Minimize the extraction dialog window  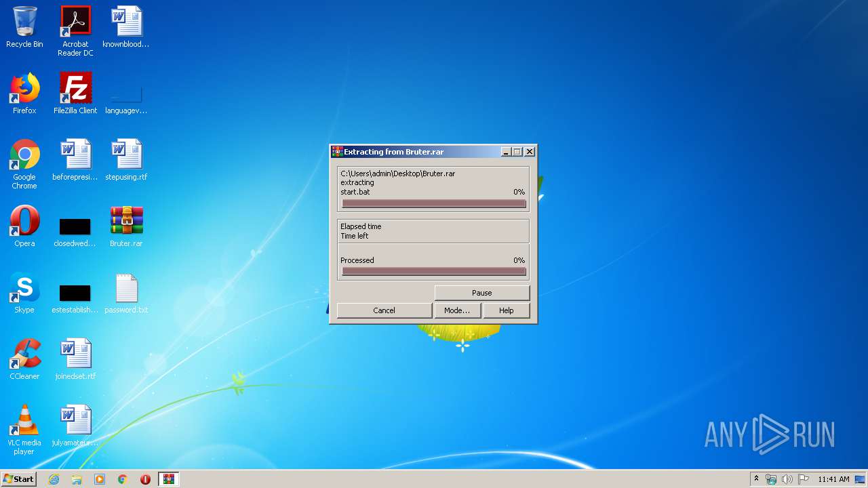tap(506, 152)
